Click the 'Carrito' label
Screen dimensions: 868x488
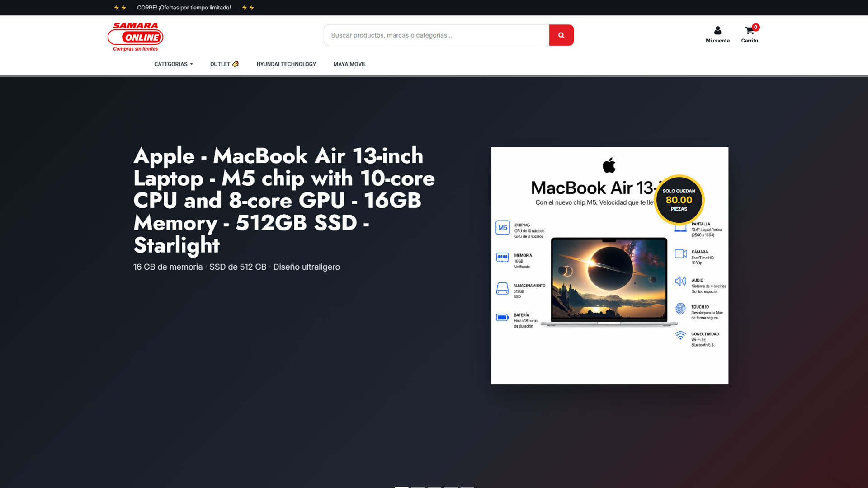pyautogui.click(x=749, y=41)
